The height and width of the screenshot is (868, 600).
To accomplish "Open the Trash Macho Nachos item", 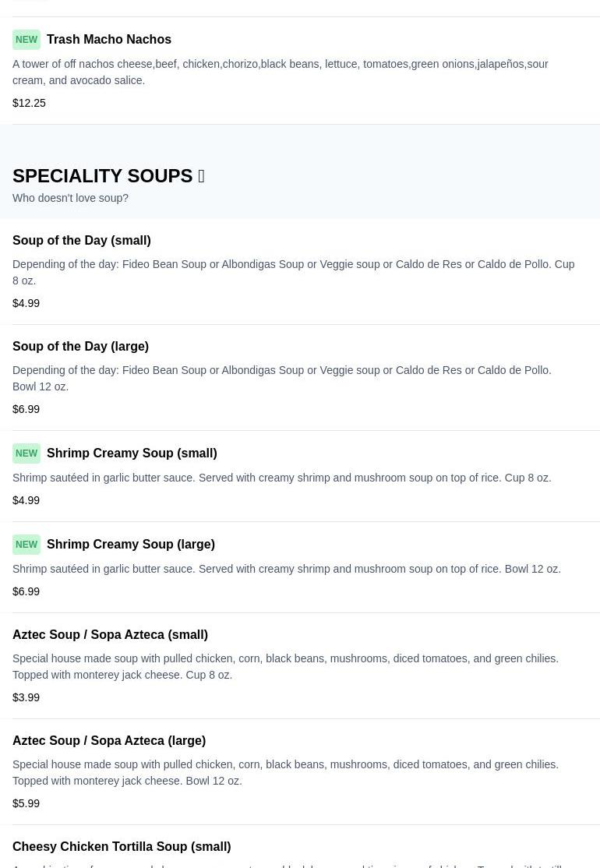I will tap(109, 40).
